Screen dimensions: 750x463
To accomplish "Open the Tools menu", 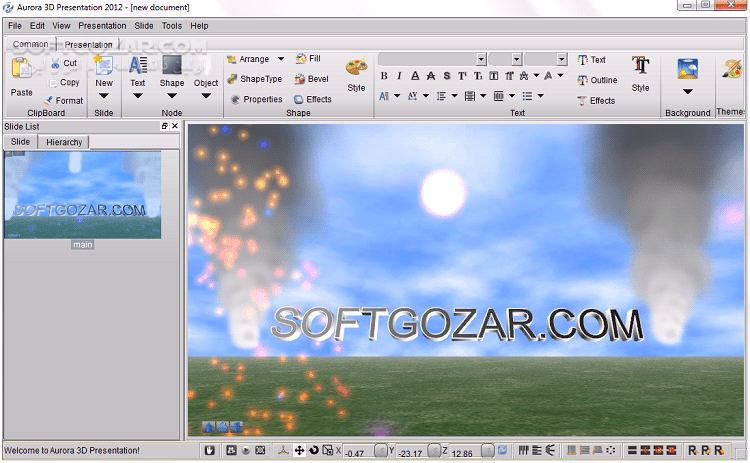I will tap(171, 25).
